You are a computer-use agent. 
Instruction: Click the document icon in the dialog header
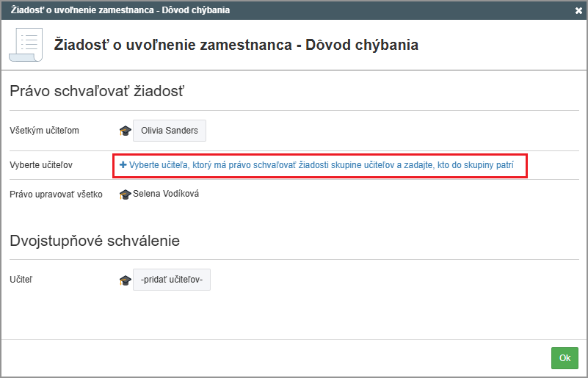pyautogui.click(x=25, y=45)
